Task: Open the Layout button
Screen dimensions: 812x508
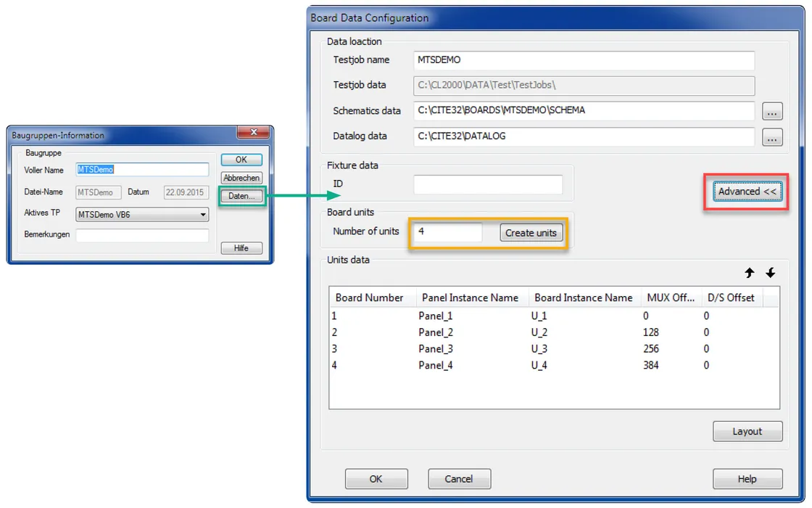Action: point(747,431)
